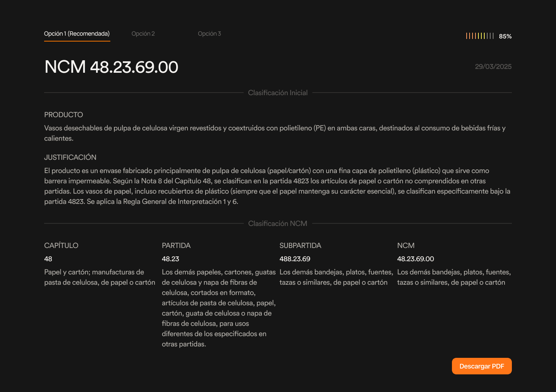This screenshot has width=556, height=392.
Task: Click the chapter value 48
Action: (48, 259)
